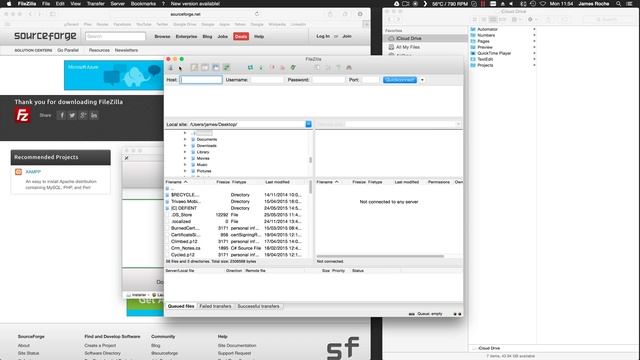The height and width of the screenshot is (360, 640).
Task: Open the Site Manager in FileZilla toolbar
Action: 171,68
